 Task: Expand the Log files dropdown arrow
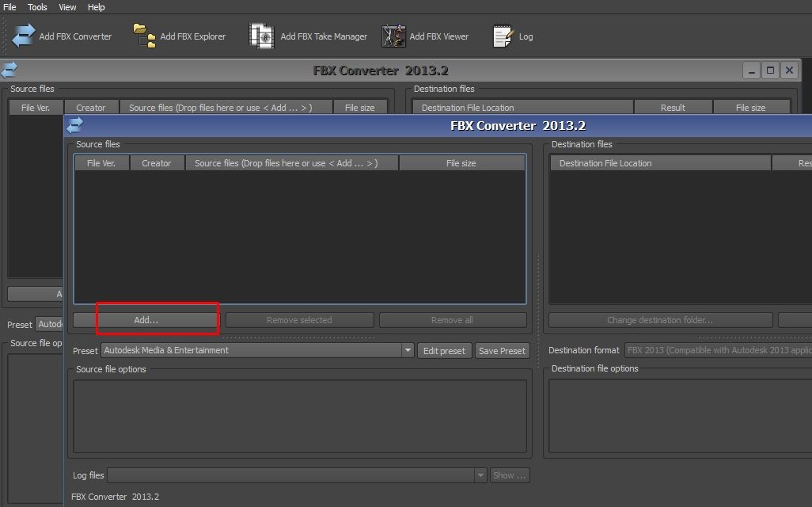coord(480,475)
